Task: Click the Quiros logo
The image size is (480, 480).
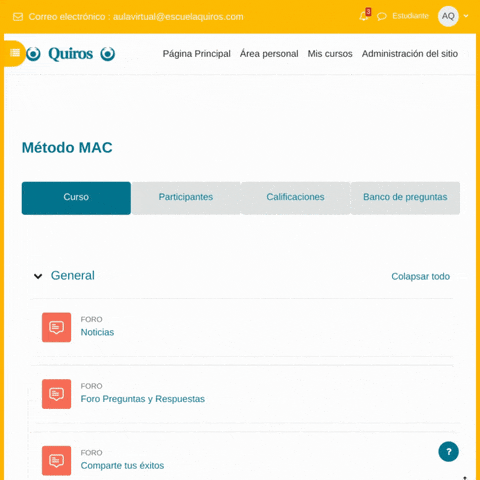Action: pyautogui.click(x=70, y=54)
